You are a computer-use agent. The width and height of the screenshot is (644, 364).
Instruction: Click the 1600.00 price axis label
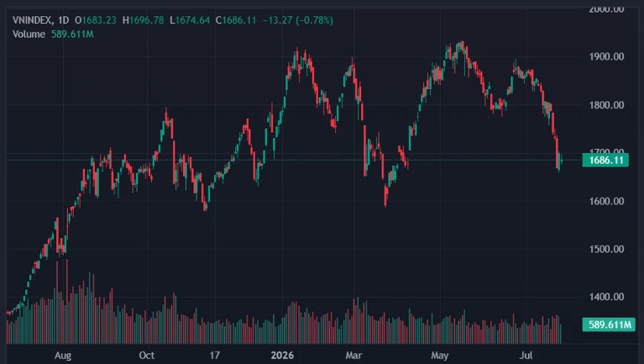(606, 201)
